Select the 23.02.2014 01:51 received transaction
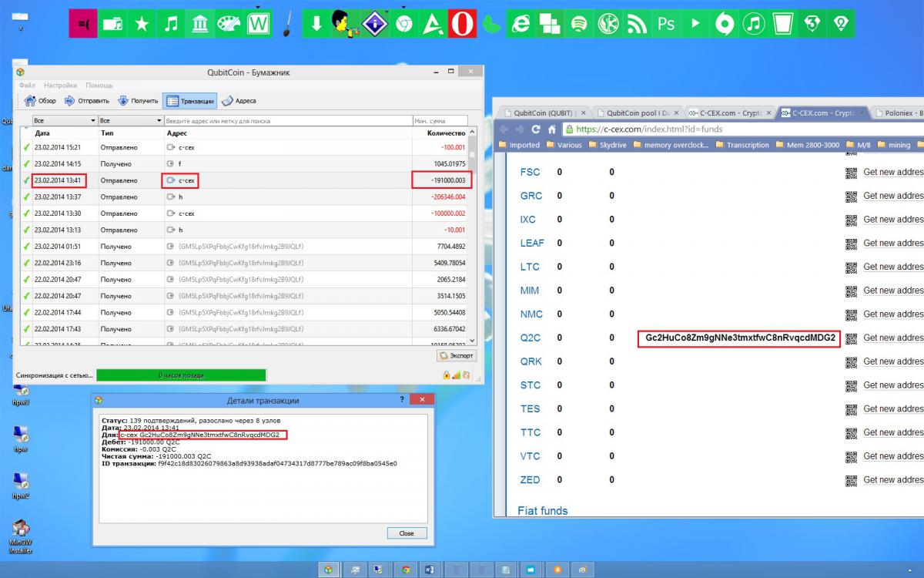This screenshot has width=924, height=578. (244, 246)
